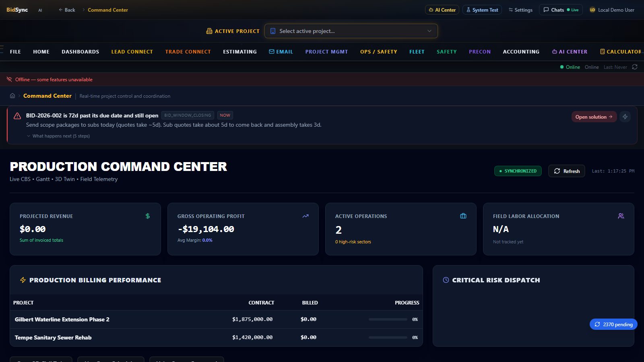This screenshot has height=362, width=644.
Task: Open the AI Center button in header
Action: click(x=442, y=10)
